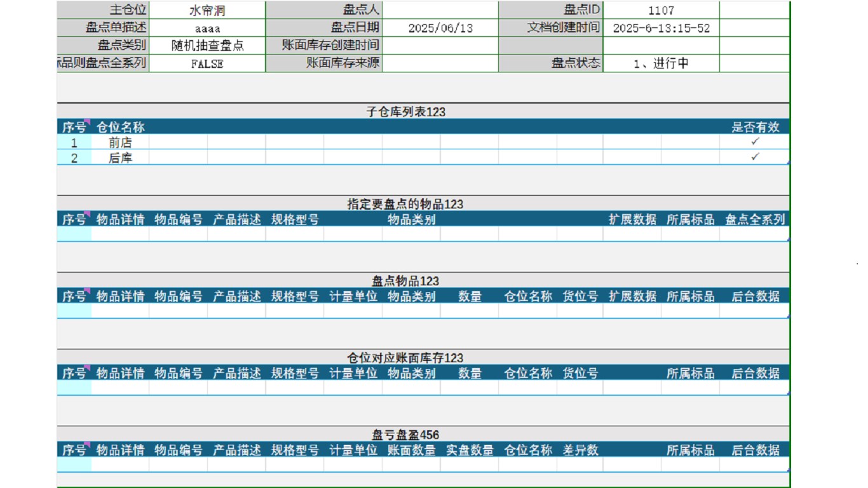The image size is (868, 488).
Task: Select the 主仓位 cell showing 水帘洞
Action: click(x=208, y=9)
